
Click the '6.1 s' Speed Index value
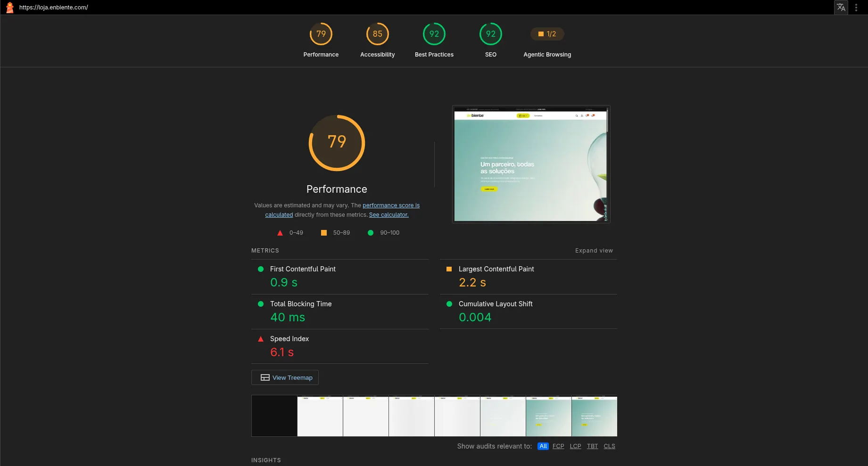(x=282, y=352)
